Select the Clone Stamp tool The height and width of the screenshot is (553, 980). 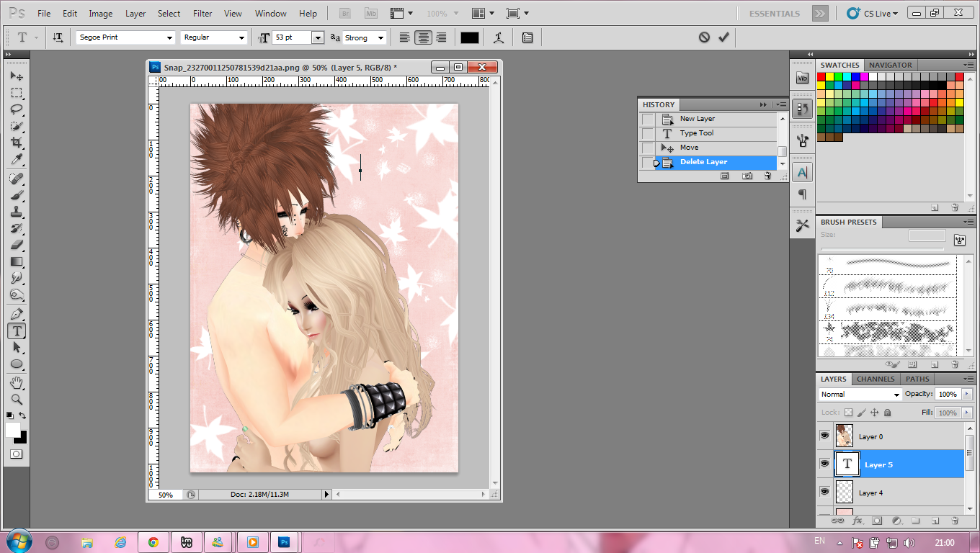point(17,212)
